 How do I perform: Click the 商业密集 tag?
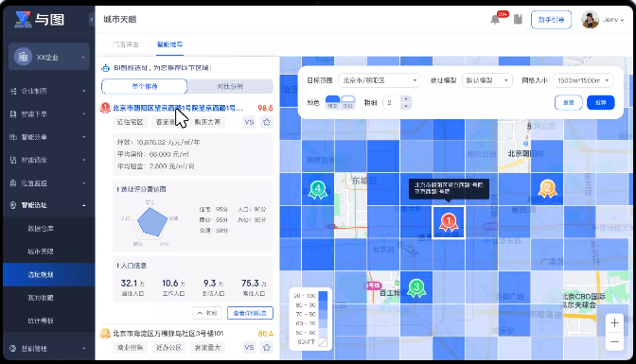tap(130, 347)
